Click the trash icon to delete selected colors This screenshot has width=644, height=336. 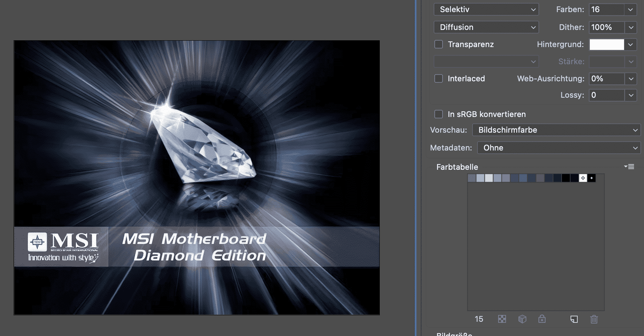pos(594,319)
